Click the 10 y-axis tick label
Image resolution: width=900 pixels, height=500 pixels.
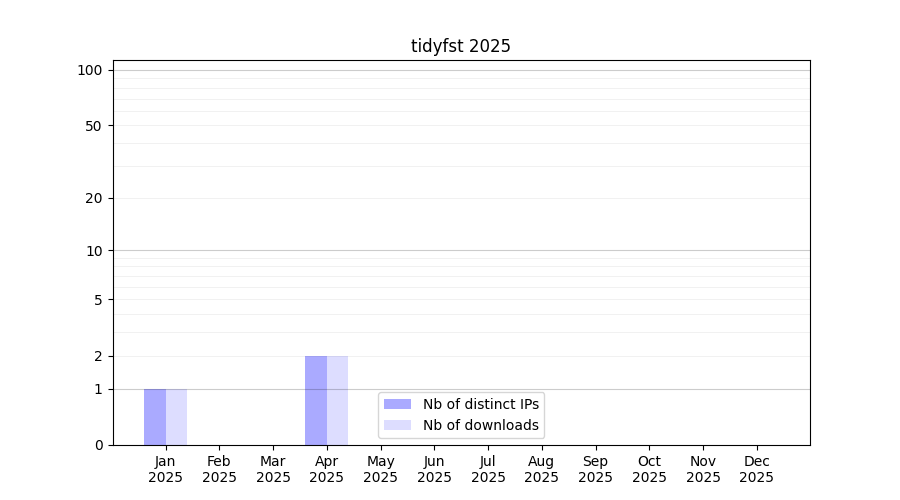pyautogui.click(x=94, y=251)
